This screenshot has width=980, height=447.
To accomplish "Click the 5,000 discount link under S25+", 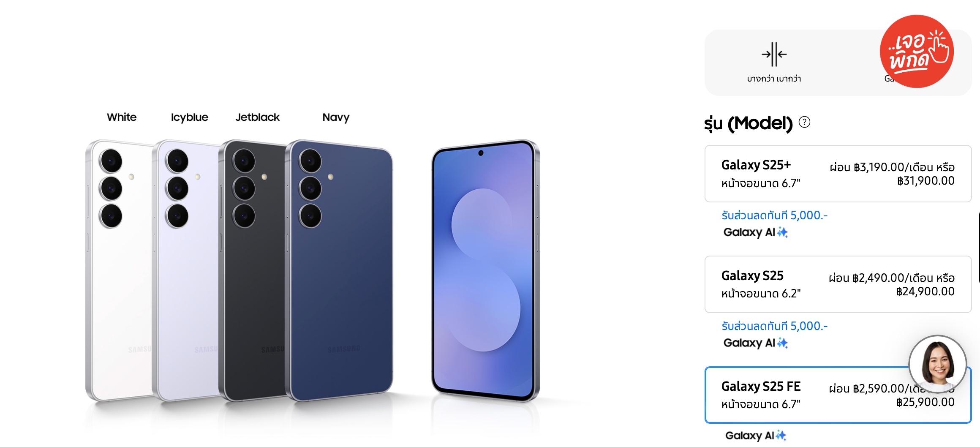I will click(774, 215).
